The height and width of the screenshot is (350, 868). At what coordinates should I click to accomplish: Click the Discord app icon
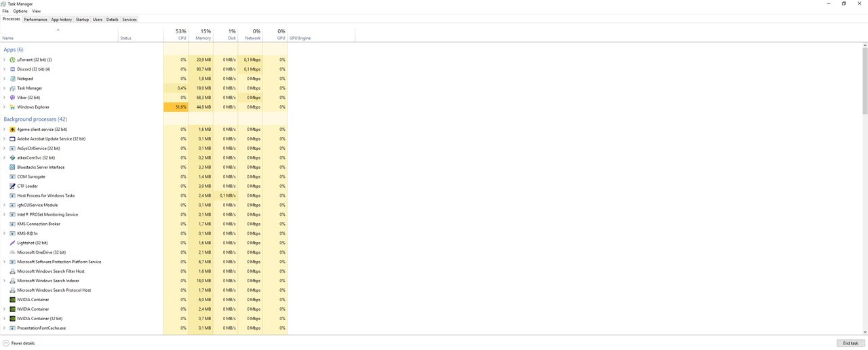click(12, 69)
